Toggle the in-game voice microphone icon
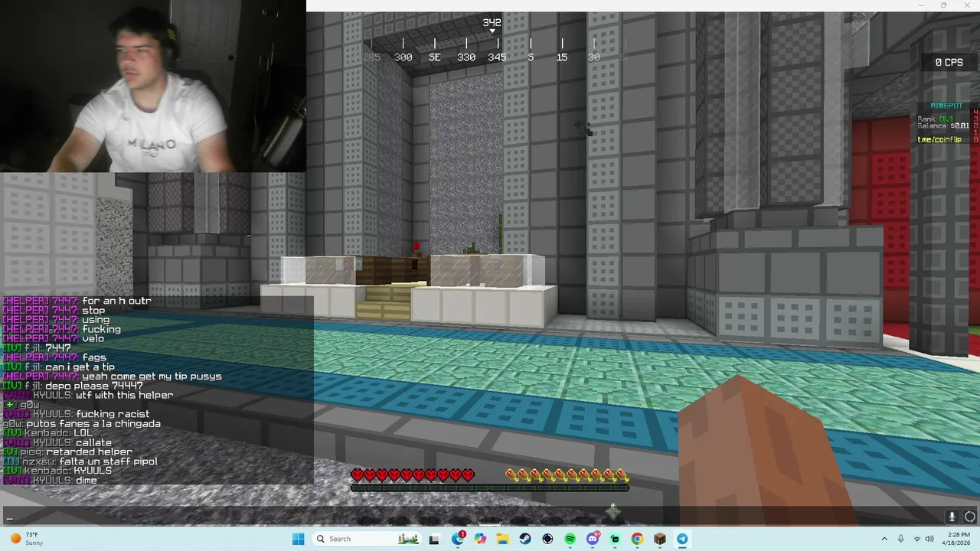 tap(952, 517)
